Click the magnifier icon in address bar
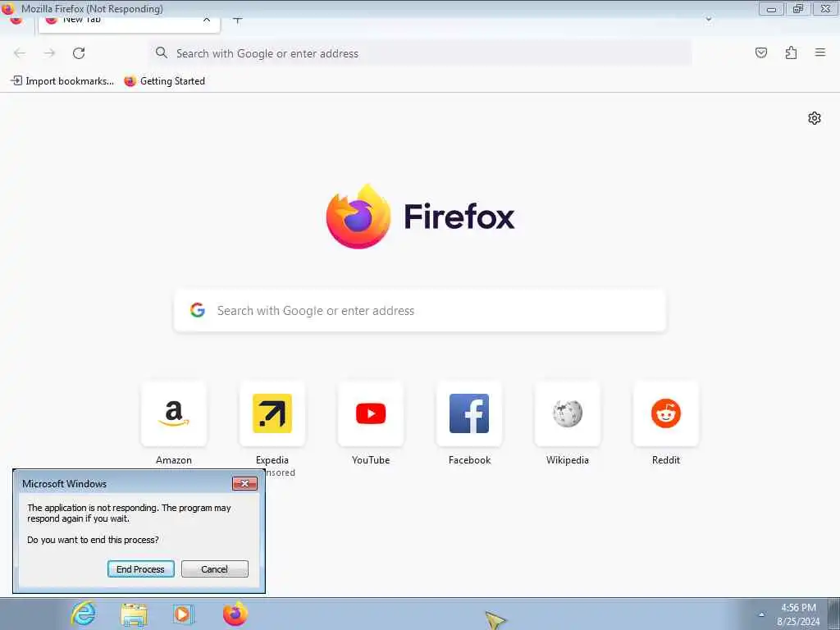Viewport: 840px width, 630px height. [162, 52]
